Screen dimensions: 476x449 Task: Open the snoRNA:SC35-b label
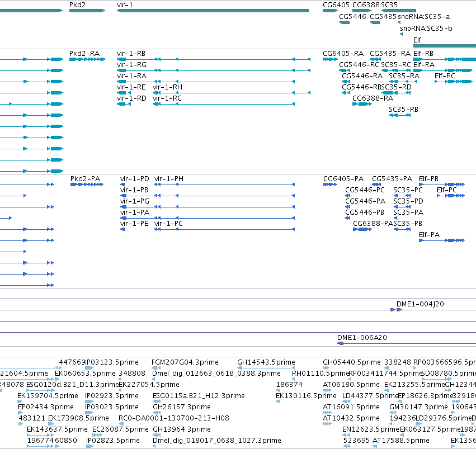tap(426, 29)
